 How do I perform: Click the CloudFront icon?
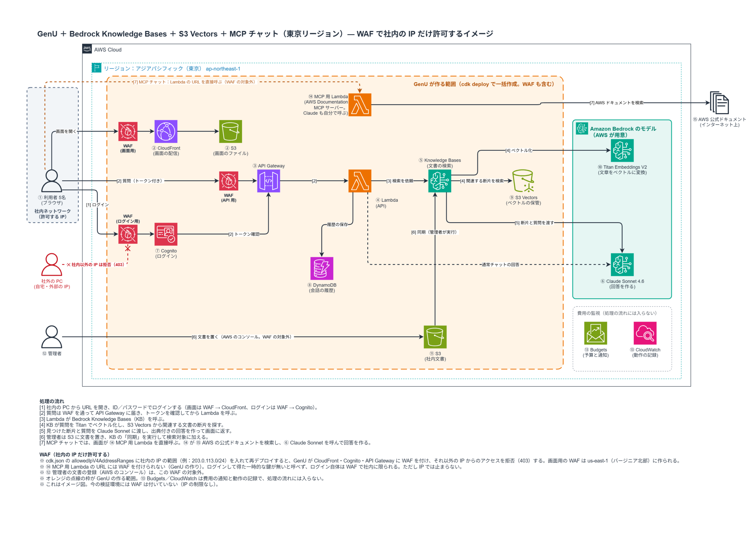pos(166,132)
